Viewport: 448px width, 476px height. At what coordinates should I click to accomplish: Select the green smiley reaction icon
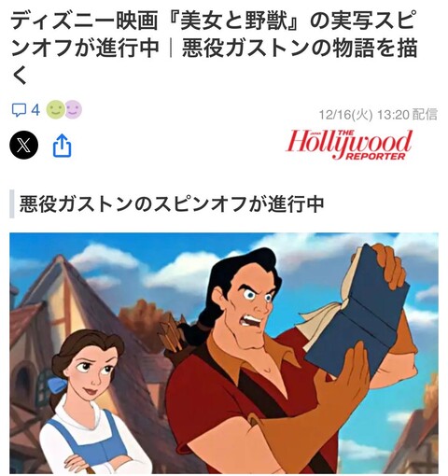click(x=55, y=110)
